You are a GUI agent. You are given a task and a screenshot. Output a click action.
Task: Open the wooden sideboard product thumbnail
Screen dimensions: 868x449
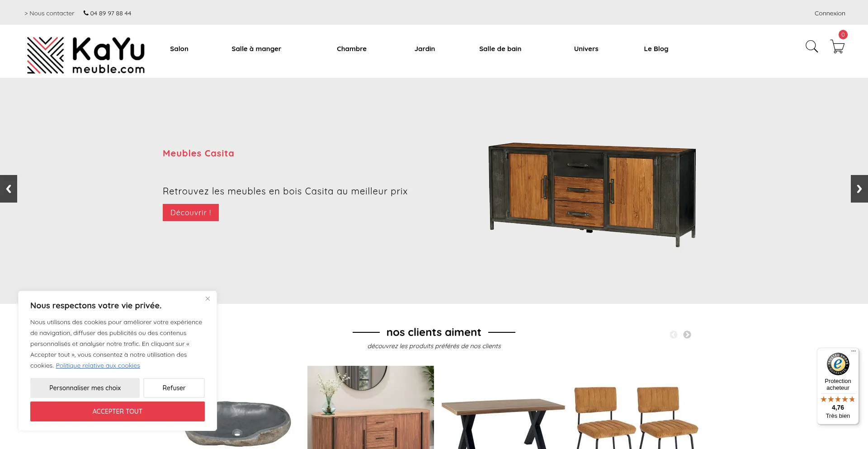click(x=371, y=407)
